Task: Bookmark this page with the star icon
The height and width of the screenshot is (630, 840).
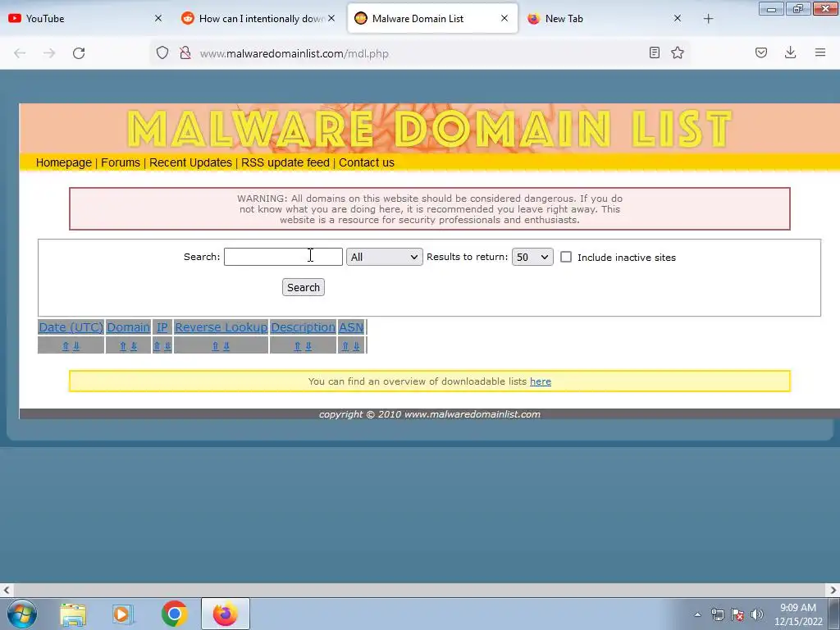Action: (x=678, y=52)
